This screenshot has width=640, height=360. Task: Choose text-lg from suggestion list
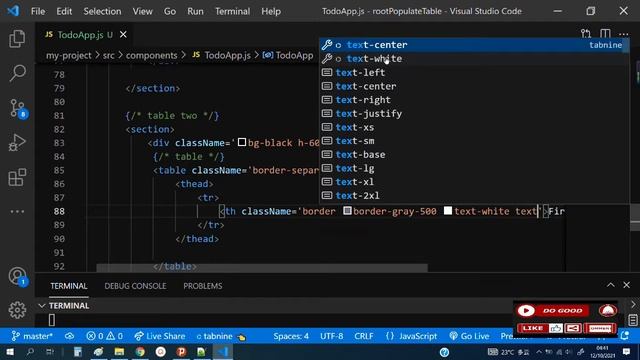473,168
